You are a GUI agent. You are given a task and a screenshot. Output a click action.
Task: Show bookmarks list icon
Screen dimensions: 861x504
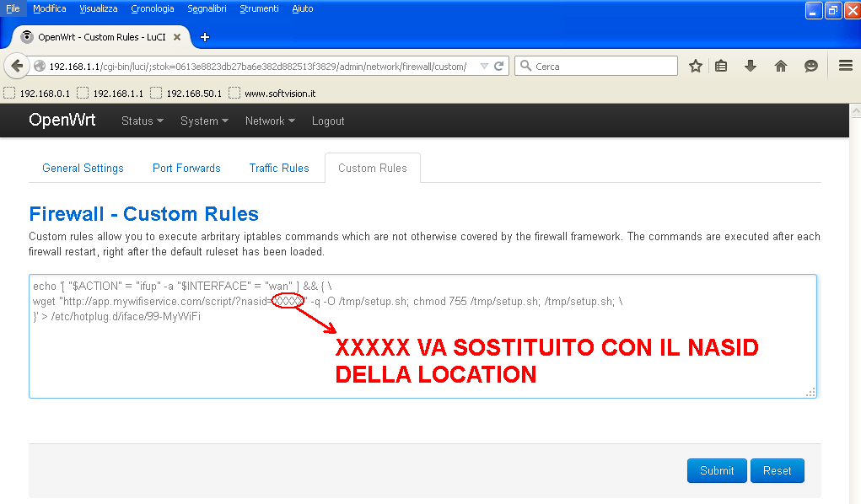click(x=721, y=67)
